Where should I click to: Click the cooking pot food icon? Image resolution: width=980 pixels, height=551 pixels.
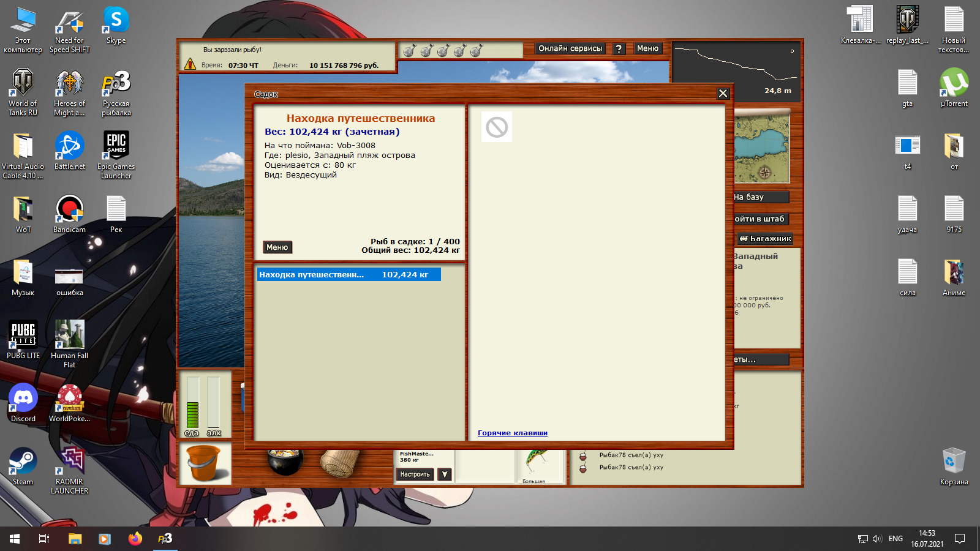click(285, 462)
